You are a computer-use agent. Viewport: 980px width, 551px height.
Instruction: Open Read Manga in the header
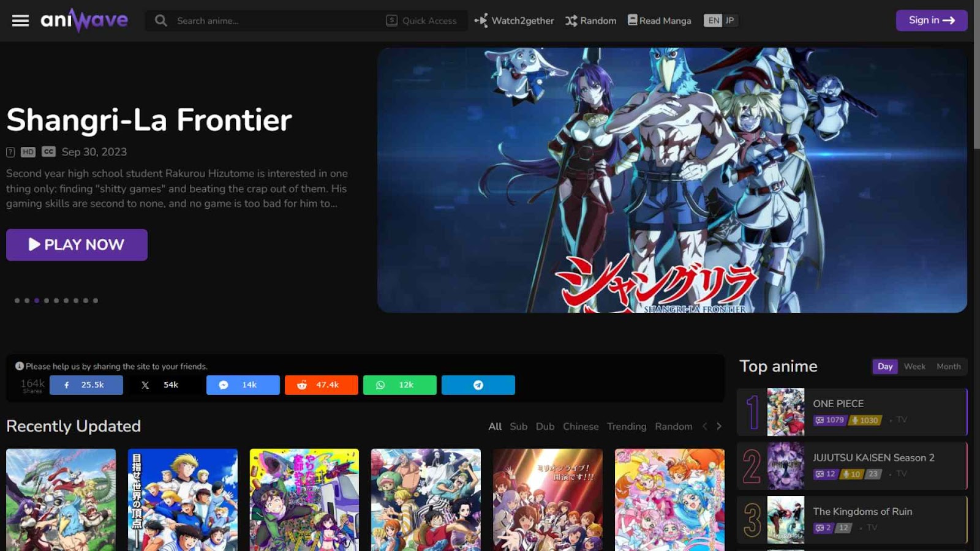tap(660, 21)
